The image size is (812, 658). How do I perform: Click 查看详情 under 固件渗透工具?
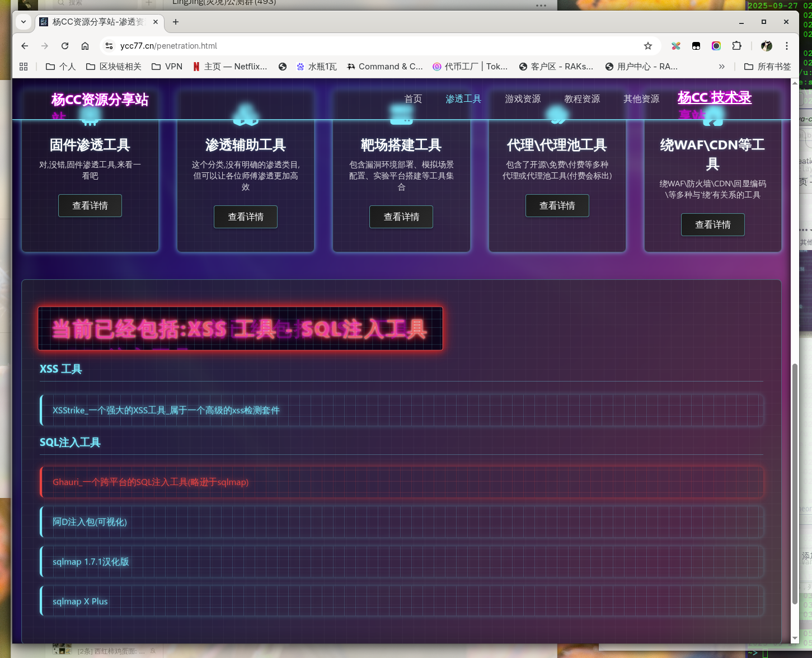[x=90, y=206]
